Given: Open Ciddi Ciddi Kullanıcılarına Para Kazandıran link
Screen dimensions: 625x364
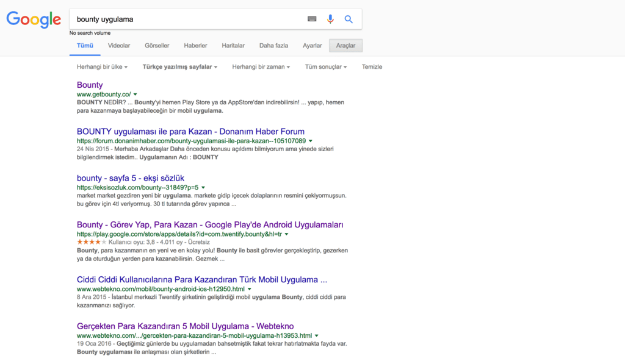Looking at the screenshot, I should tap(201, 280).
